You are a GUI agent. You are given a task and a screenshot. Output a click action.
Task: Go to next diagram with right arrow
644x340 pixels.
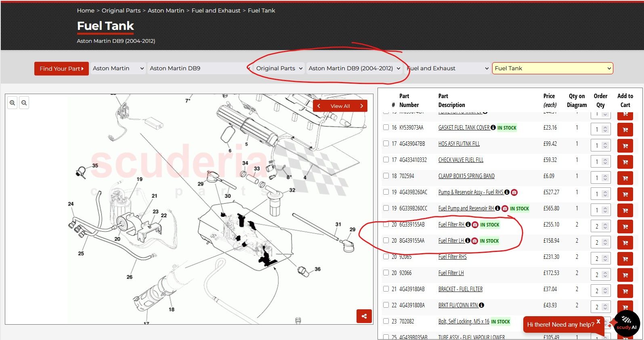coord(362,106)
